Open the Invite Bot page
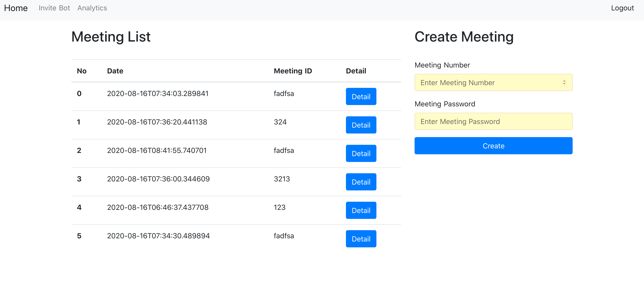The height and width of the screenshot is (281, 644). (x=54, y=8)
